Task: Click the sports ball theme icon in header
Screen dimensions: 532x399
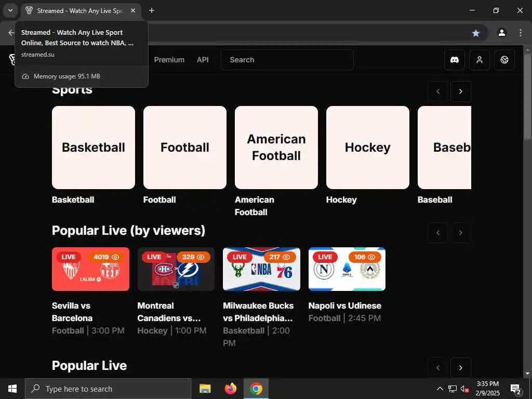Action: (504, 60)
